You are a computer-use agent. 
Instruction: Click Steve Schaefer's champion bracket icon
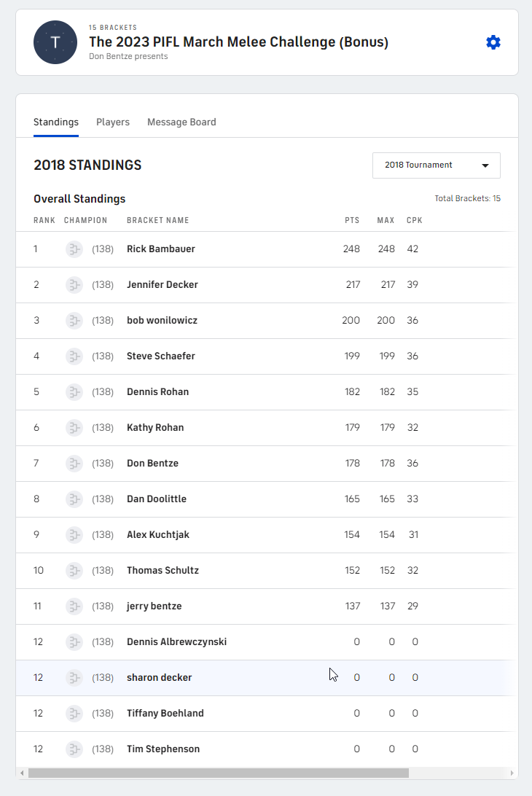coord(74,356)
